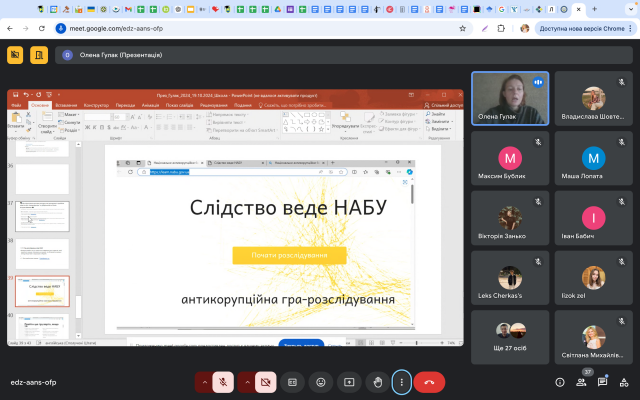Go back in Chrome browser
Viewport: 640px width, 400px height.
10,29
